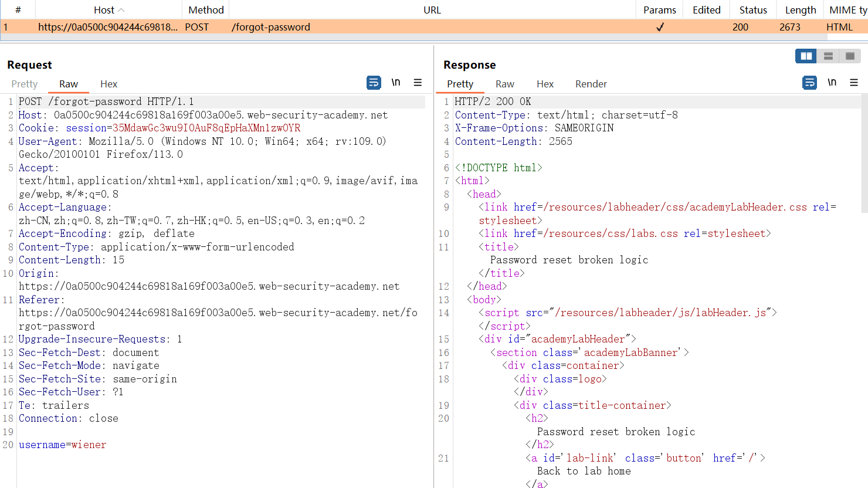This screenshot has height=488, width=868.
Task: Toggle word wrap icon in Request panel
Action: click(374, 83)
